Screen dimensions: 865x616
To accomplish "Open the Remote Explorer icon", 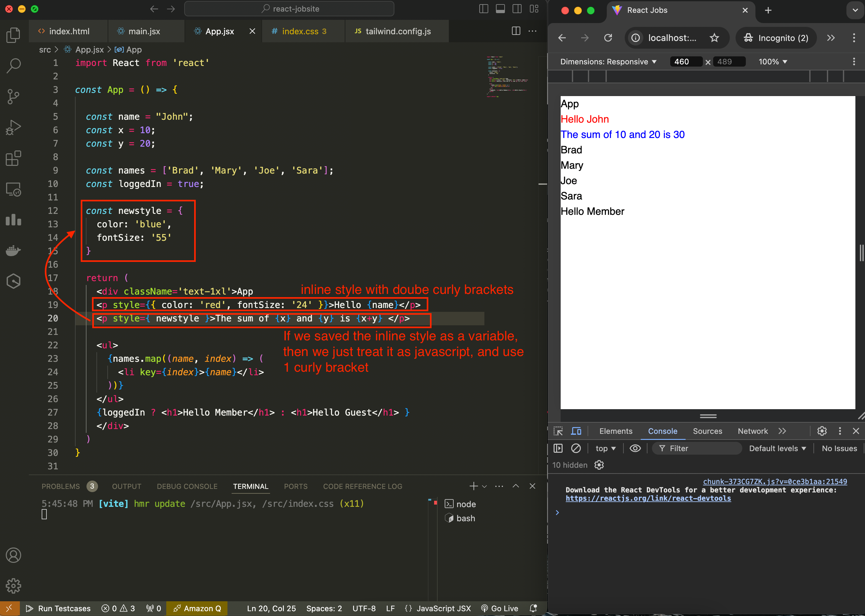I will click(x=13, y=189).
